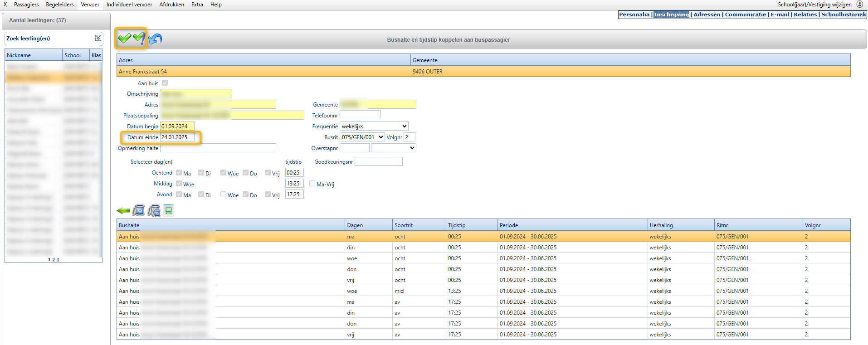The width and height of the screenshot is (868, 345).
Task: Click the green bus icon
Action: [x=169, y=210]
